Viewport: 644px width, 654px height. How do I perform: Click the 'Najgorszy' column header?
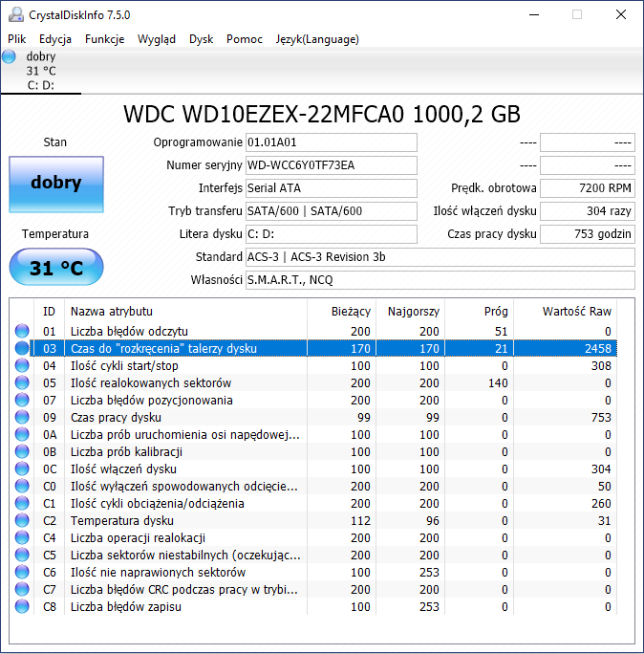click(x=411, y=311)
